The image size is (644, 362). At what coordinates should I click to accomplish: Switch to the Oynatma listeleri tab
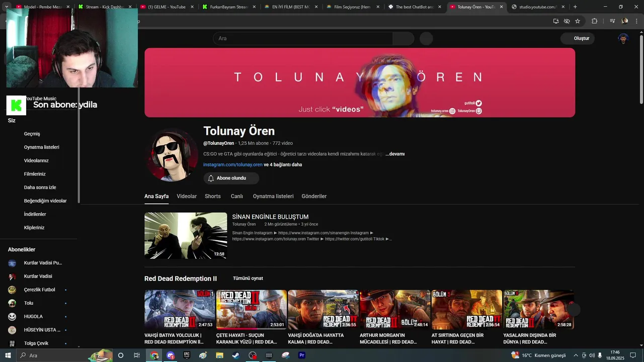pos(273,196)
